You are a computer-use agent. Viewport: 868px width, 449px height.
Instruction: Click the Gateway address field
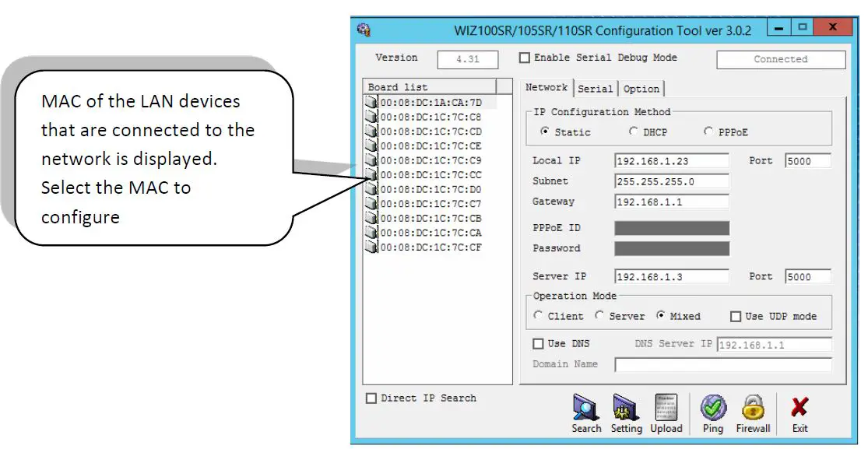coord(672,202)
